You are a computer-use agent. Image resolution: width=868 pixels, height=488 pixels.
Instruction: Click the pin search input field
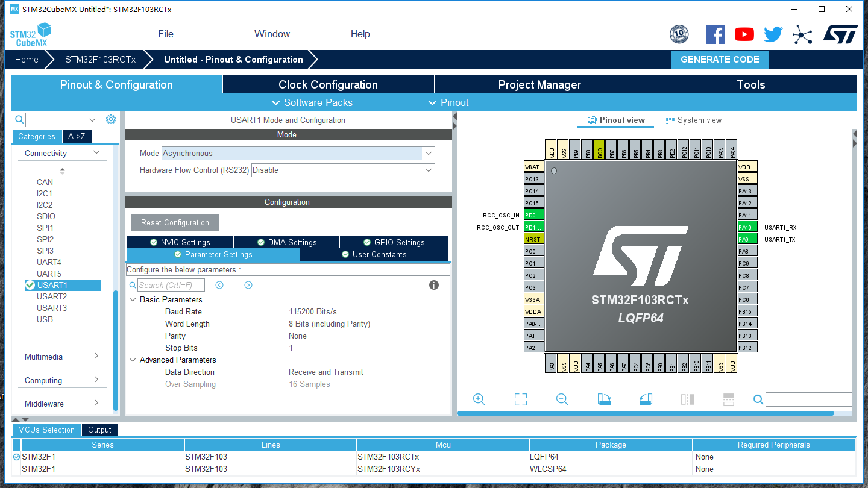coord(809,399)
